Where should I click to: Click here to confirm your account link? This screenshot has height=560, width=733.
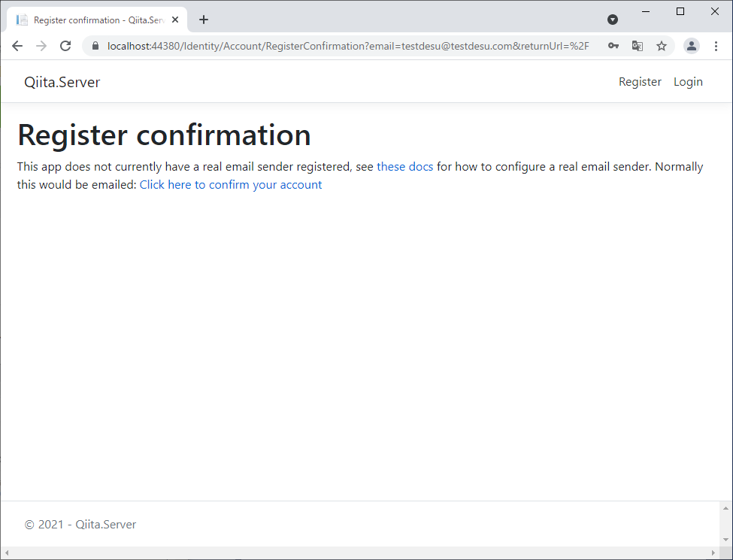[231, 185]
